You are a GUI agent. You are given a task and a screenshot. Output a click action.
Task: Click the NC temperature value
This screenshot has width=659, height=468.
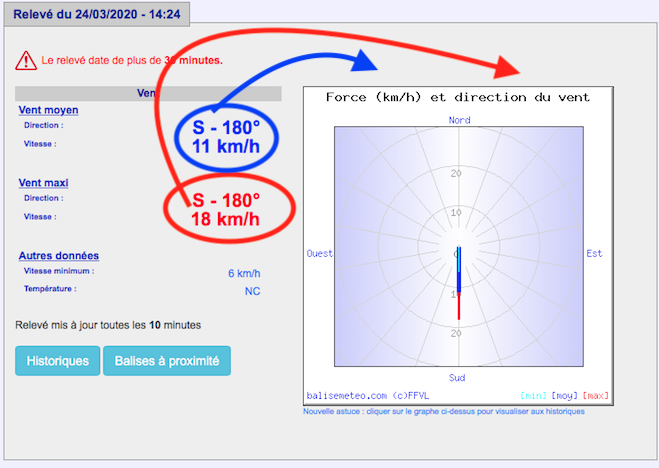point(253,291)
